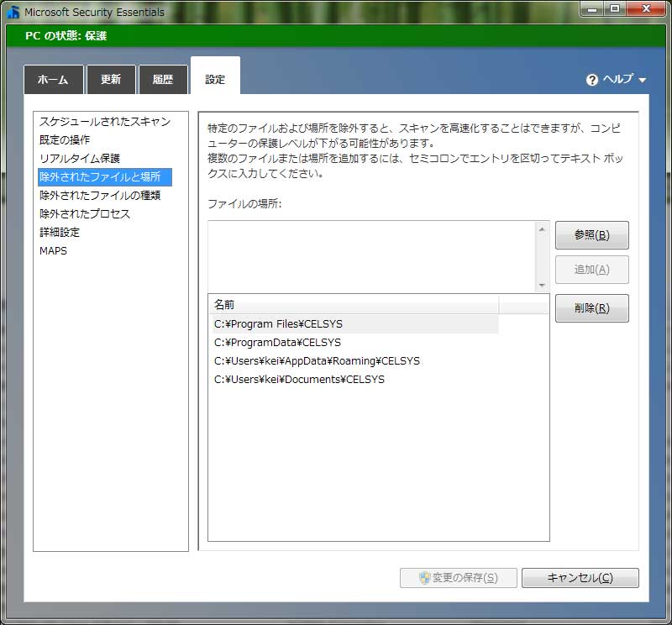
Task: Click the 追加(A) add button
Action: 592,270
